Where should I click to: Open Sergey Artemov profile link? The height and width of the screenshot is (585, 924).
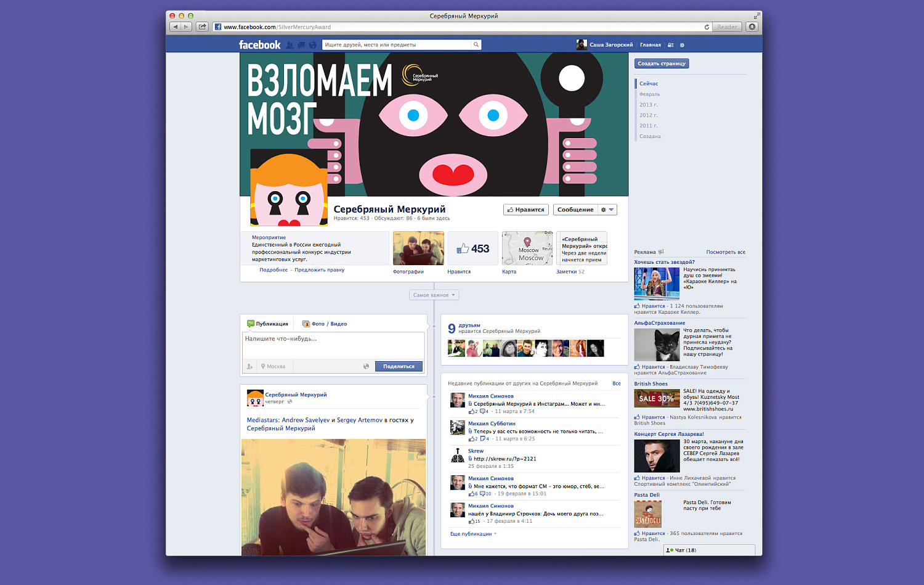(360, 420)
